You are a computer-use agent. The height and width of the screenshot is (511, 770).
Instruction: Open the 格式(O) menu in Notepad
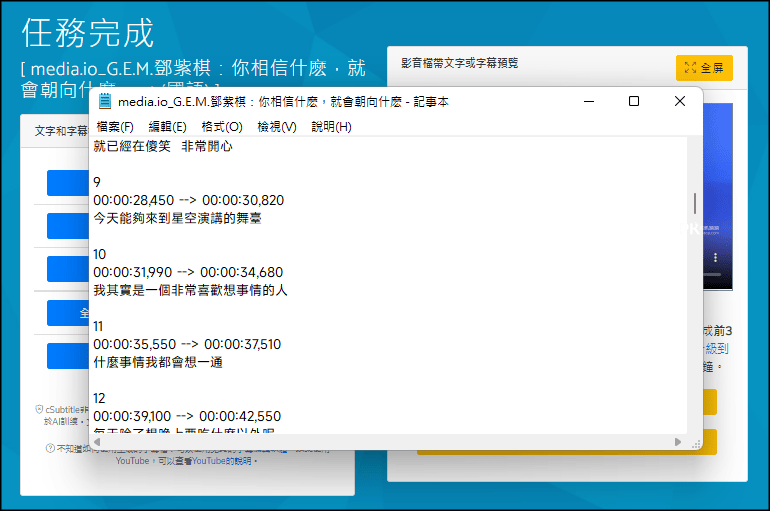222,127
